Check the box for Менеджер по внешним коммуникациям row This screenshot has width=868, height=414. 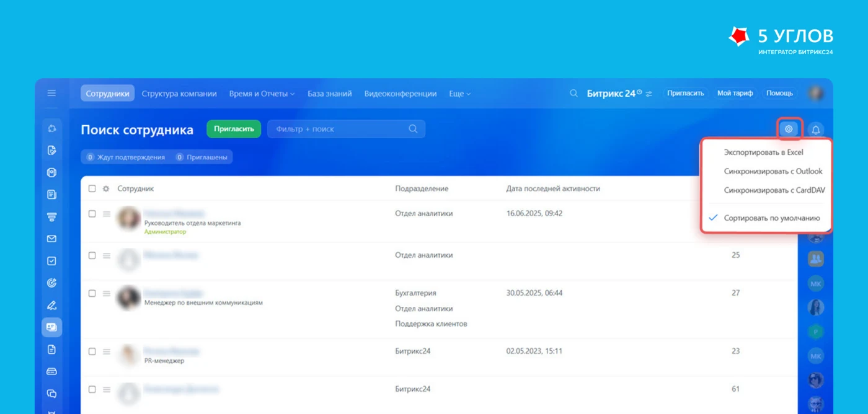coord(92,293)
